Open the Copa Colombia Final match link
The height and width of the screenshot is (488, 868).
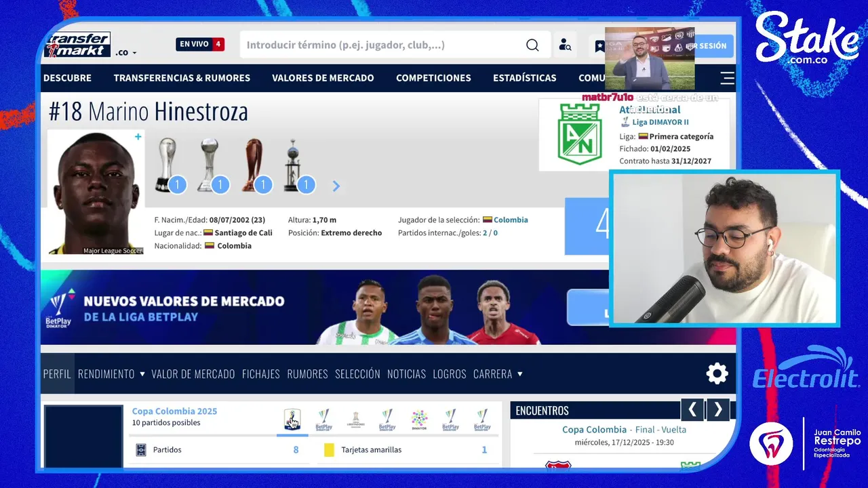coord(624,430)
